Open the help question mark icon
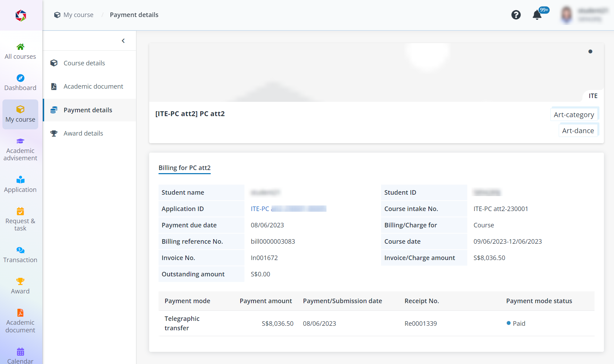 pos(516,15)
